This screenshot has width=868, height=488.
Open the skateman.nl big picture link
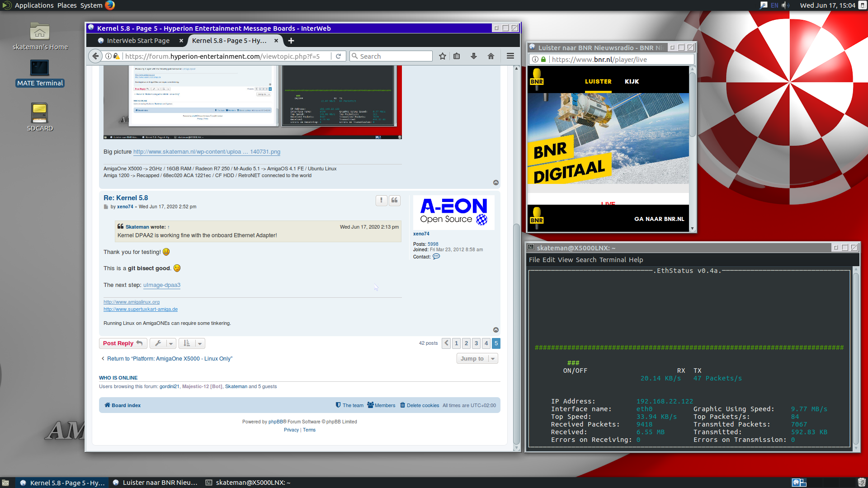(207, 152)
